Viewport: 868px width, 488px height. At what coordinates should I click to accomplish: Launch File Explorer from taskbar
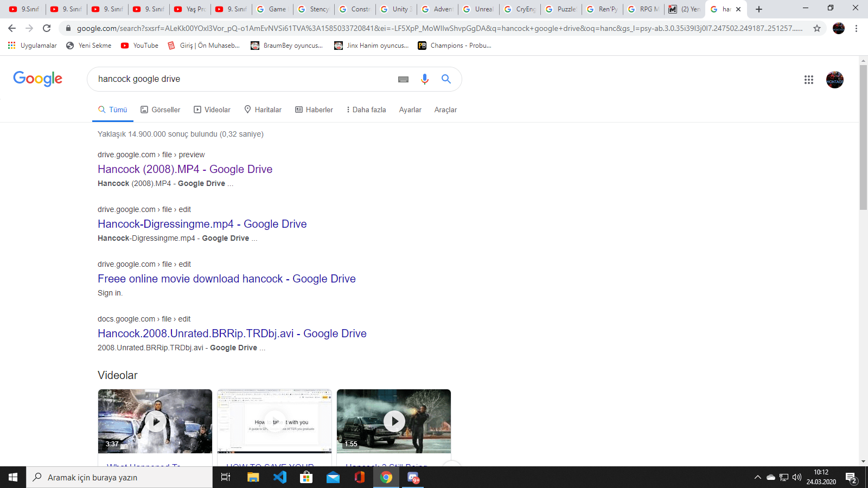(253, 477)
